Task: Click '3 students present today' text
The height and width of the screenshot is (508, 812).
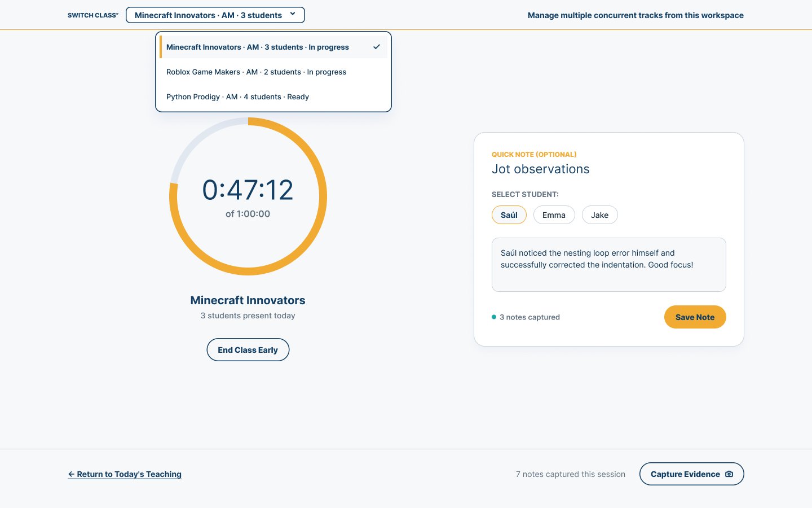Action: (x=248, y=316)
